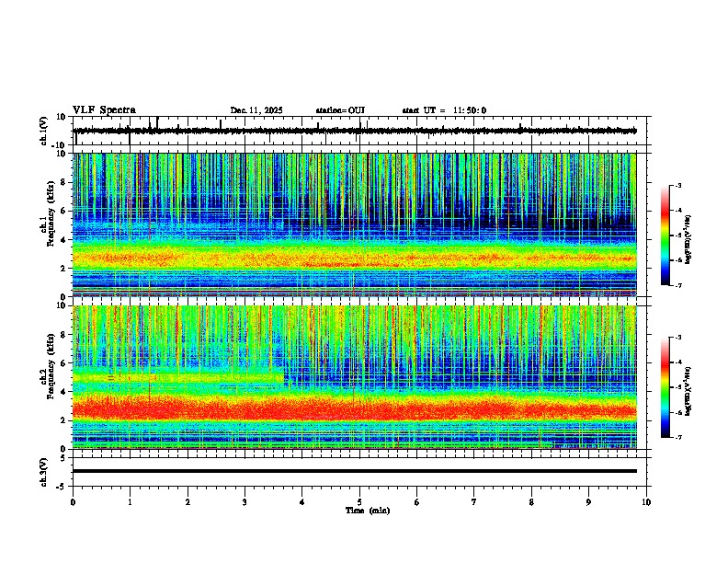The width and height of the screenshot is (728, 563).
Task: Click the "10" time axis tick label
Action: (x=646, y=502)
